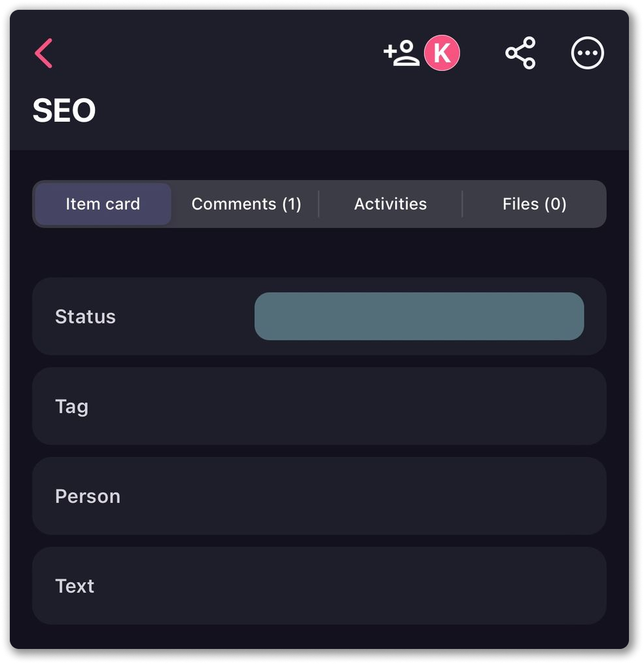The image size is (644, 664).
Task: Click the Status field label
Action: point(85,317)
